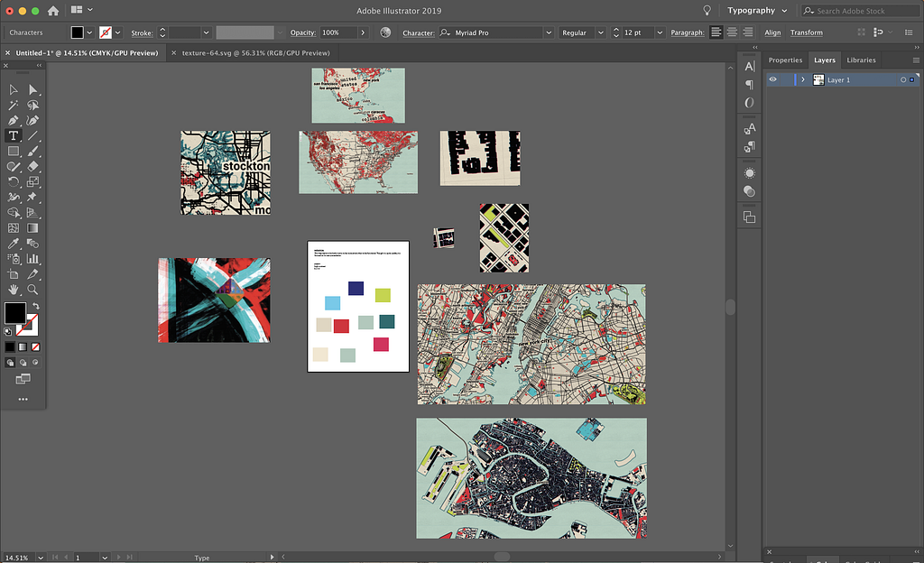Pick the Eyedropper tool

click(x=13, y=244)
